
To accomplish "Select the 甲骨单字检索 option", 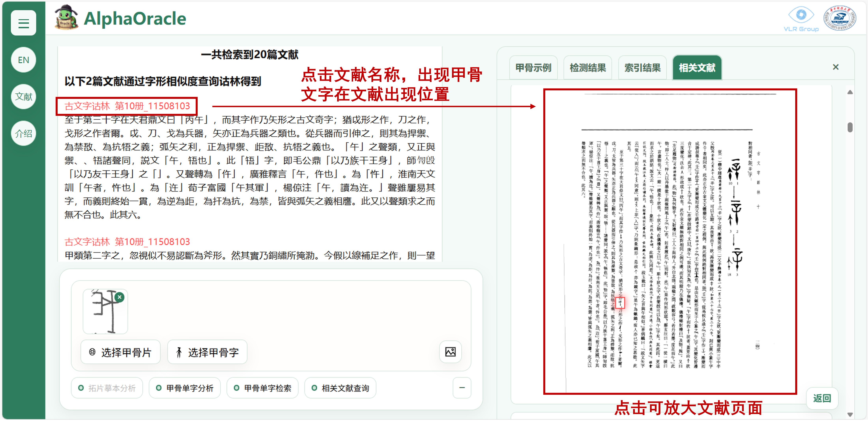I will (263, 388).
